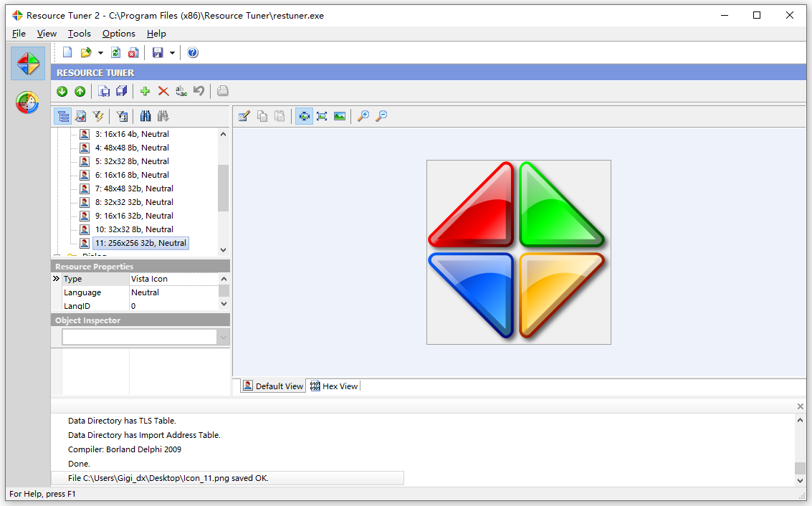Apply the quick filter lightning funnel icon
Image resolution: width=812 pixels, height=506 pixels.
(x=98, y=116)
